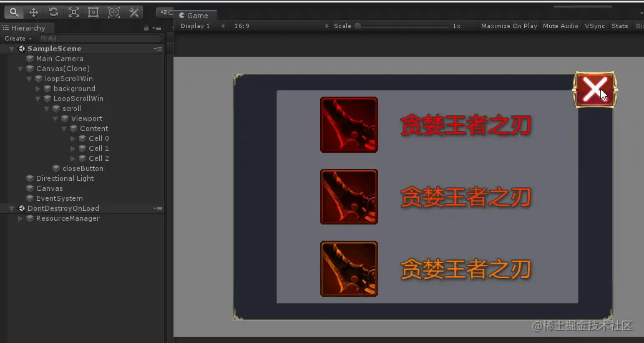Select Main Camera in Hierarchy
Screen dimensions: 644x343
click(x=59, y=59)
